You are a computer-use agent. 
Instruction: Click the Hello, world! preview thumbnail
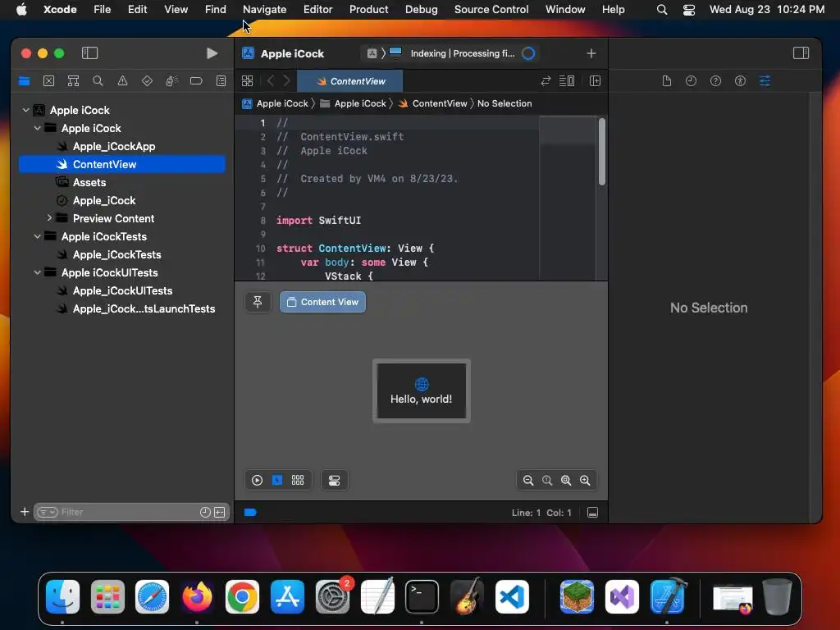pos(422,391)
